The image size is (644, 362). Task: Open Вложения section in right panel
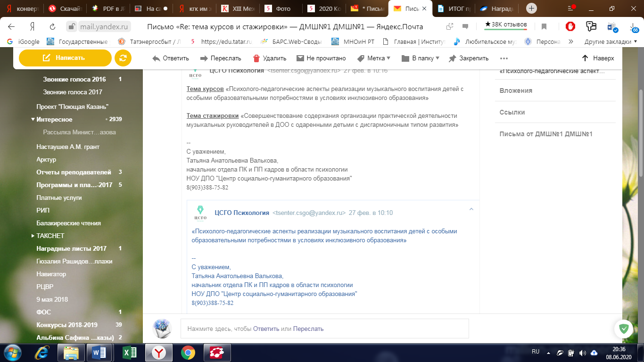(516, 90)
